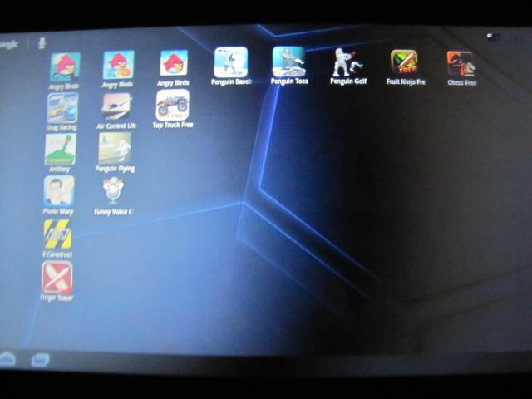Go to the Home screen button
Viewport: 532px width, 399px height.
click(7, 359)
